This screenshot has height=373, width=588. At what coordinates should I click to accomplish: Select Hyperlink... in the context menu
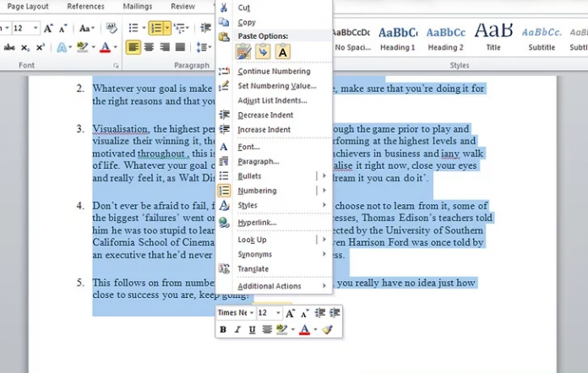pyautogui.click(x=257, y=222)
